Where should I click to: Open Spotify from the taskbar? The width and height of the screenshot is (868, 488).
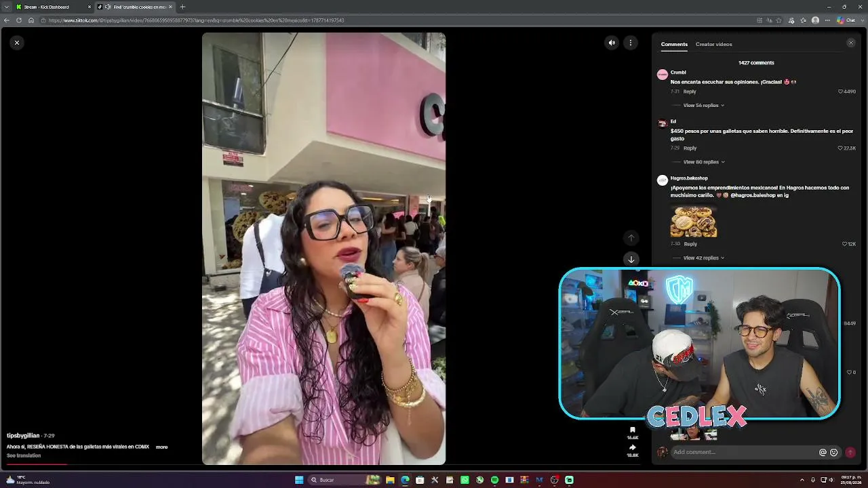494,480
